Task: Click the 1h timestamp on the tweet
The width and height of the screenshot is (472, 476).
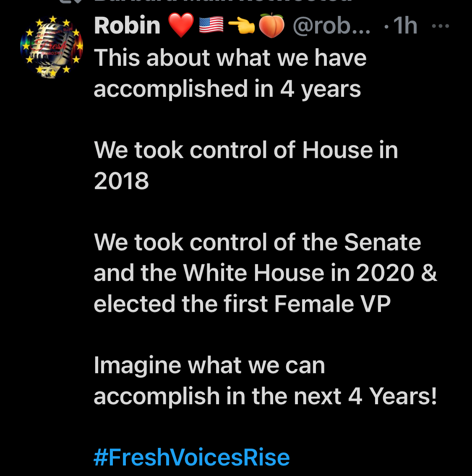Action: 405,26
